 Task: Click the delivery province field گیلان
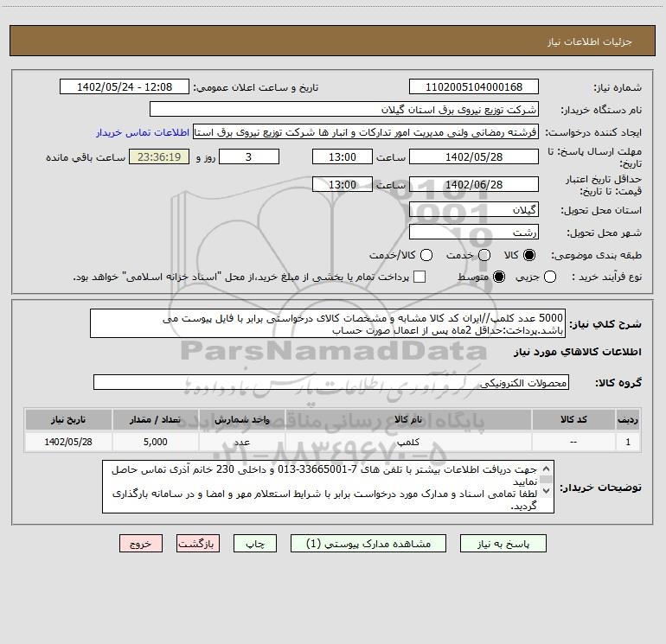474,209
